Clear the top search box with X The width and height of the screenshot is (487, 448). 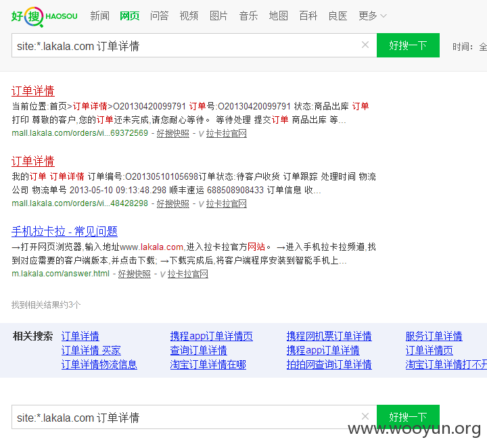click(365, 45)
